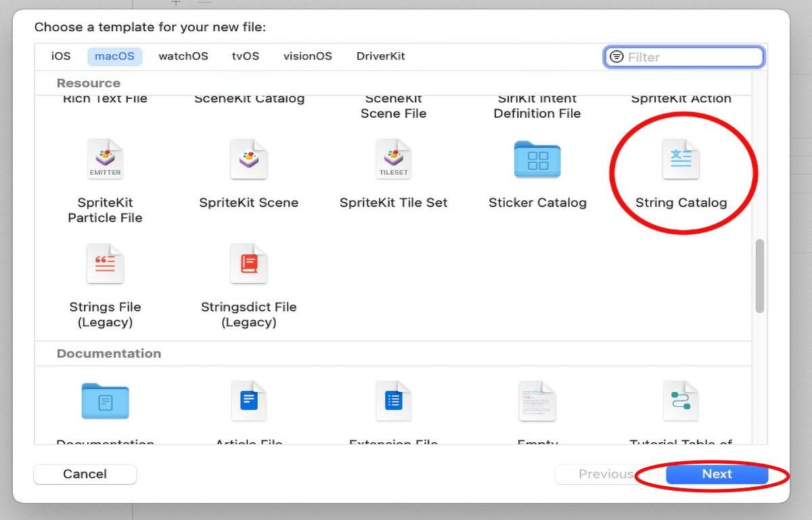Choose the SpriteKit Particle File icon

105,160
